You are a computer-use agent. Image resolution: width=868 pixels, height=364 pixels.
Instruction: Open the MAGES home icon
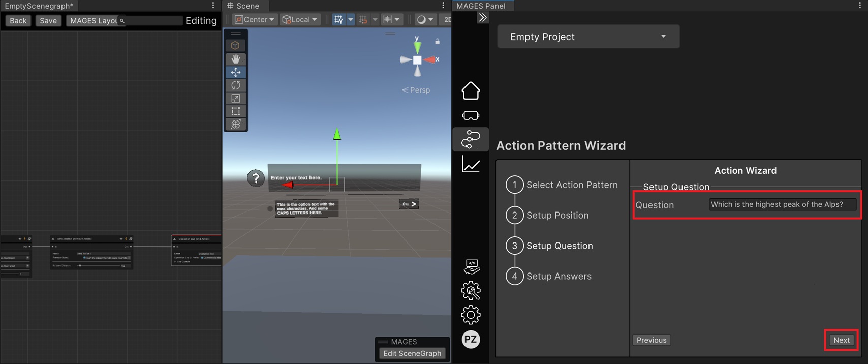(471, 91)
